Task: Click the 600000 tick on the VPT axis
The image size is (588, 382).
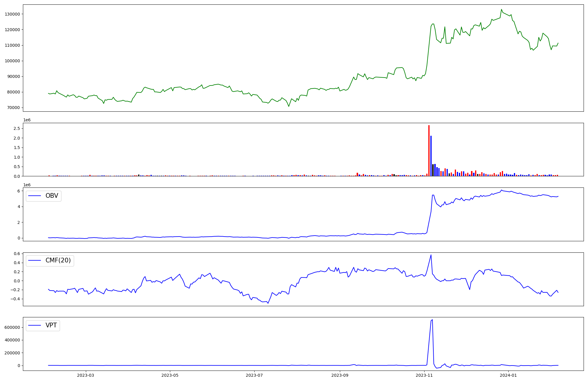Action: coord(12,327)
